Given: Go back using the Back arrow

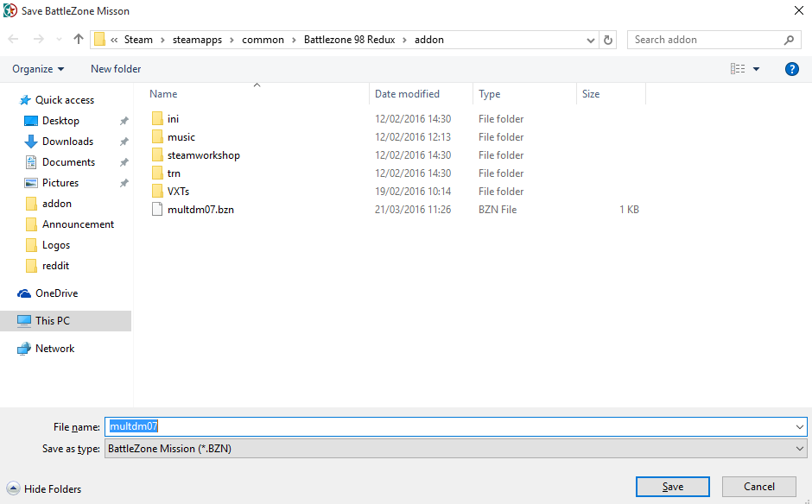Looking at the screenshot, I should [x=14, y=40].
